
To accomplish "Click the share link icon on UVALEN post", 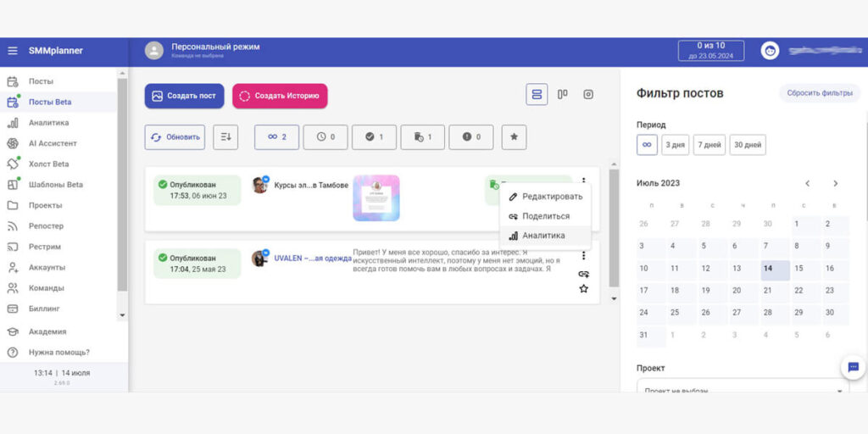I will 583,274.
